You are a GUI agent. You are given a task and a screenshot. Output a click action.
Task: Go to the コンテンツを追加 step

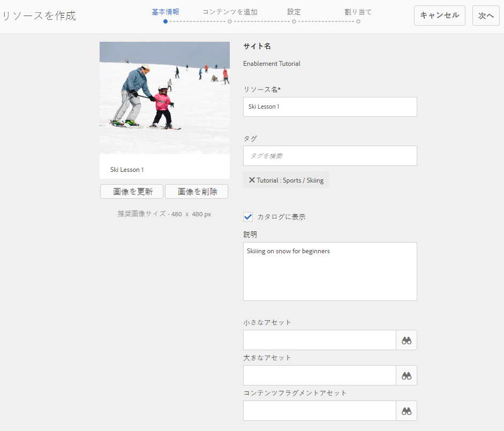pos(230,12)
